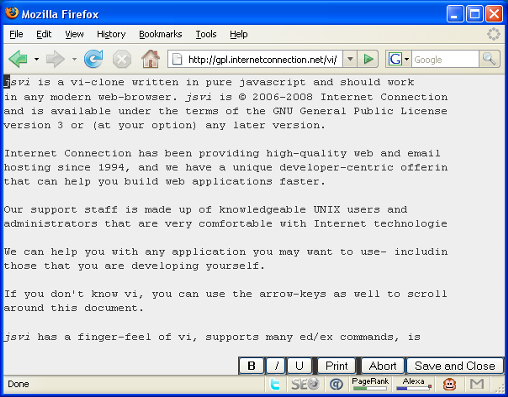Open the Bookmarks menu
508x397 pixels.
tap(160, 34)
